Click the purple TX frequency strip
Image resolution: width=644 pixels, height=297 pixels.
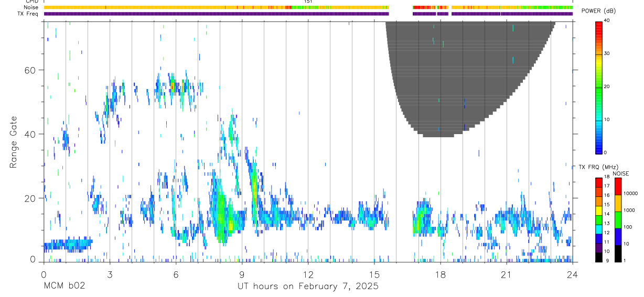(308, 14)
